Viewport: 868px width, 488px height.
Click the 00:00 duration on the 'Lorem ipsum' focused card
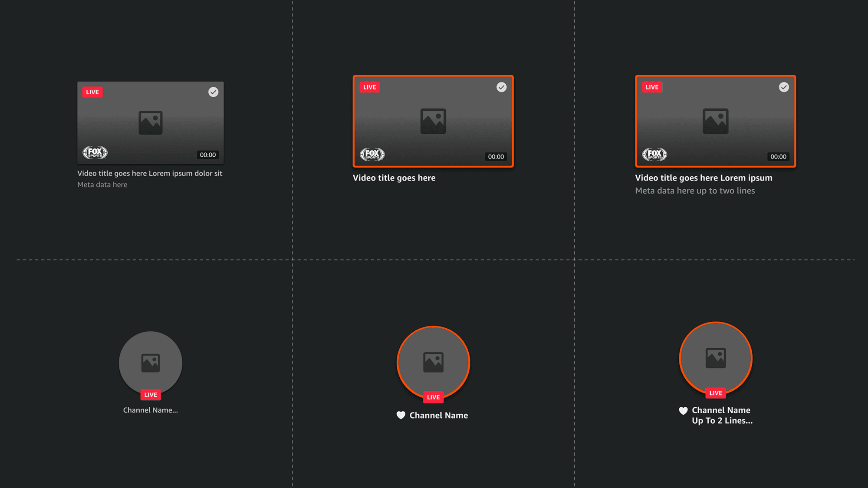(x=778, y=157)
